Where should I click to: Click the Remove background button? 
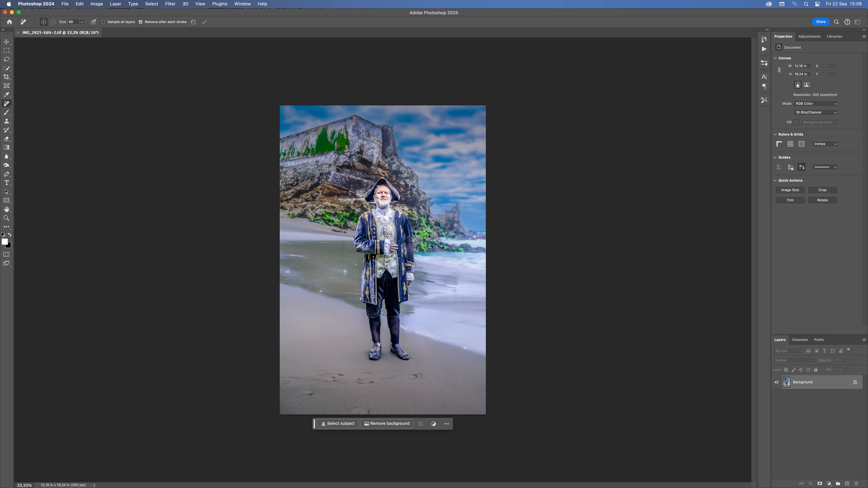387,423
